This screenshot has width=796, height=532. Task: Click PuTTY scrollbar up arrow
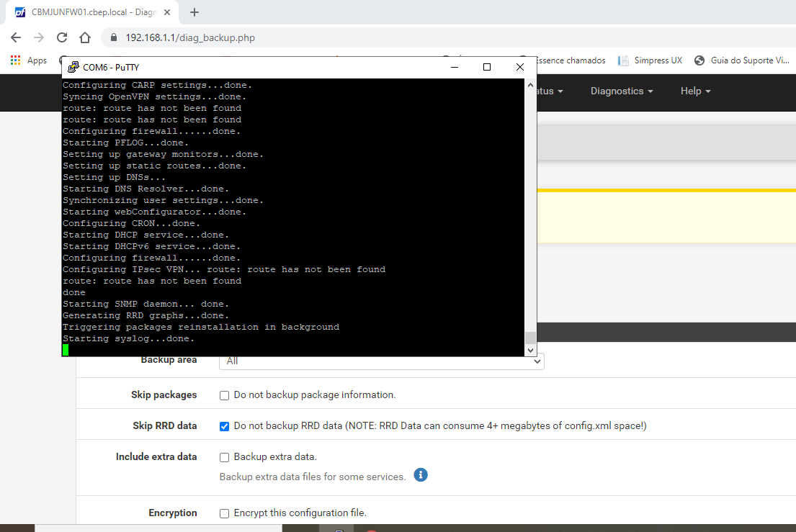530,85
